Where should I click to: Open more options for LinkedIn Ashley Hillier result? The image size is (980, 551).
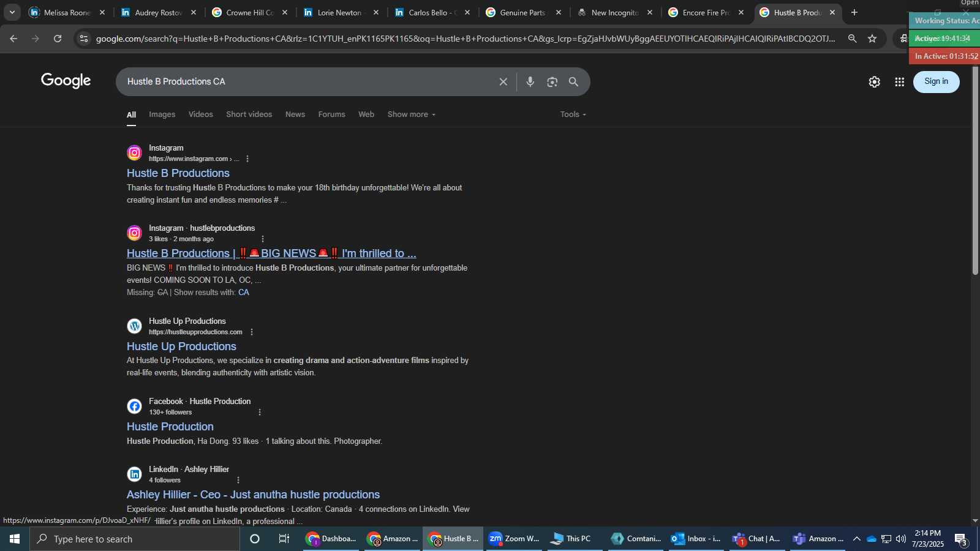point(238,480)
